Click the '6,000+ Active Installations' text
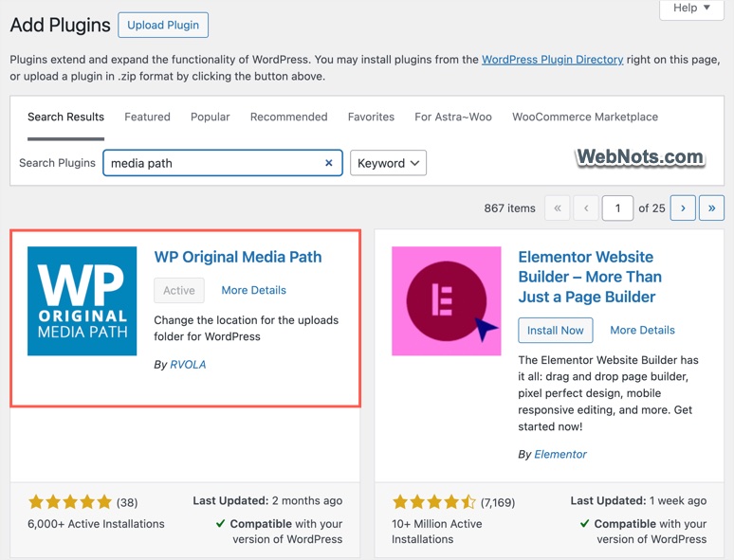This screenshot has width=734, height=560. click(x=96, y=524)
